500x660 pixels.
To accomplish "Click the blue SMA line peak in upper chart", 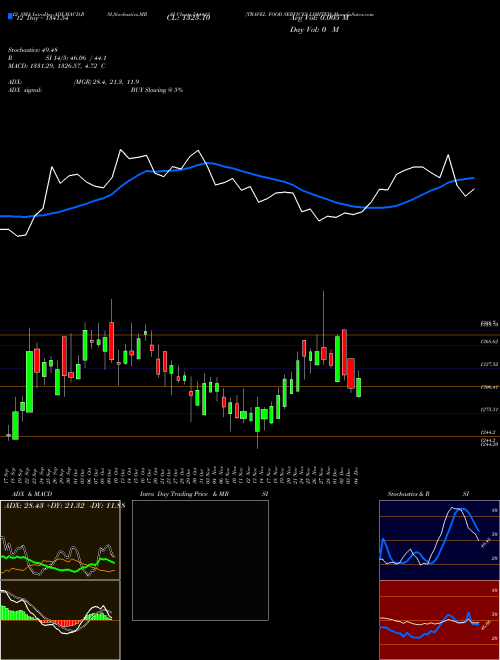I will (x=209, y=163).
